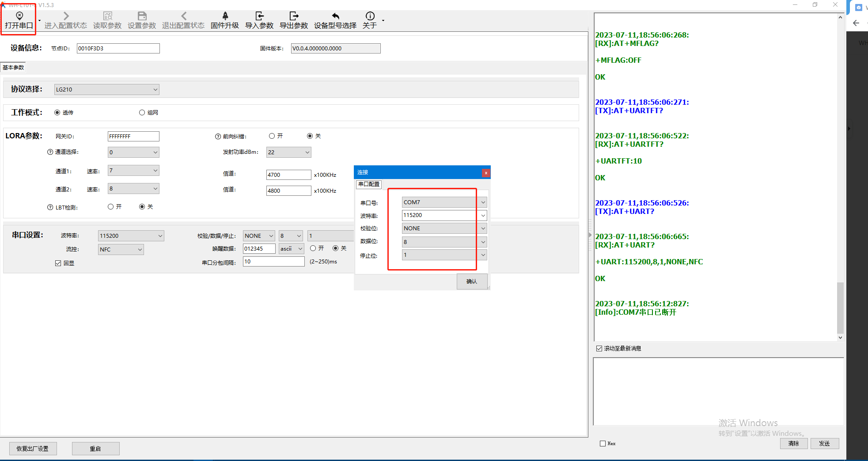Click the help icon beside LBT检测
Image resolution: width=868 pixels, height=461 pixels.
(x=50, y=207)
